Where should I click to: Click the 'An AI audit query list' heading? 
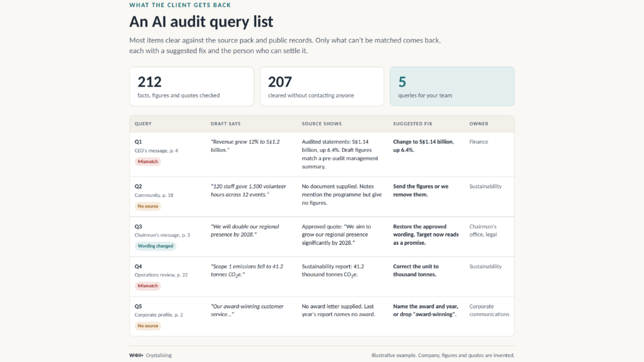tap(201, 22)
